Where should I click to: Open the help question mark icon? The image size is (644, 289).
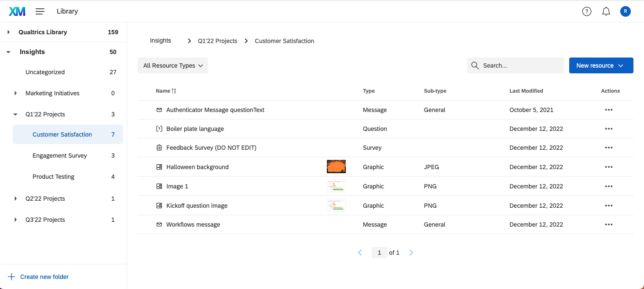click(x=586, y=11)
